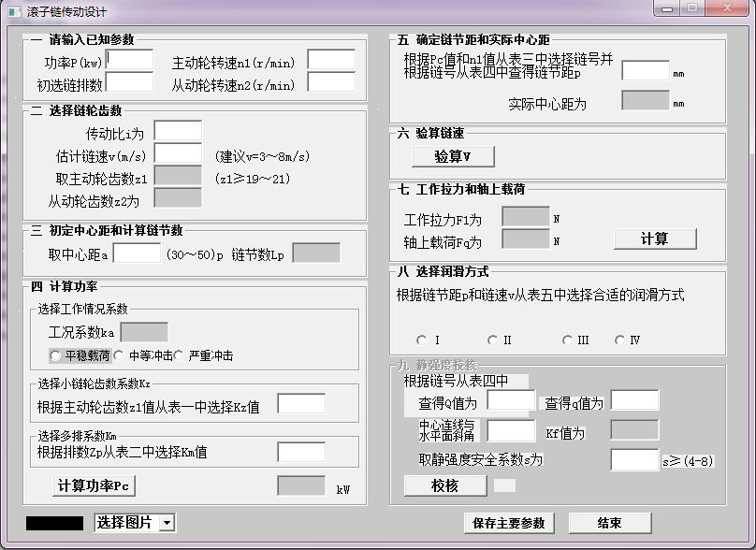Click the black image preview swatch
This screenshot has width=756, height=550.
click(x=54, y=524)
